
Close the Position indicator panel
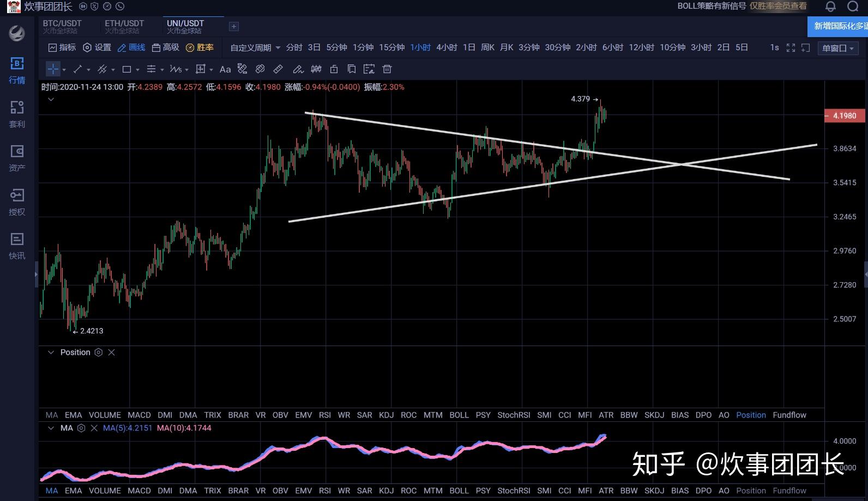111,353
